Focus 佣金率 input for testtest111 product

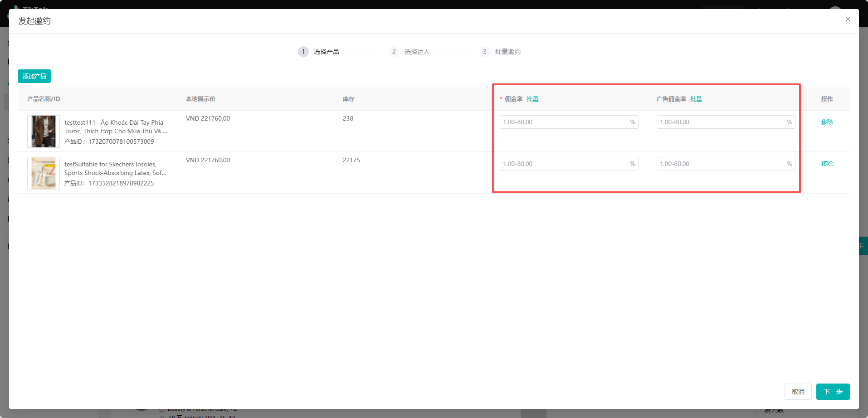click(x=569, y=122)
